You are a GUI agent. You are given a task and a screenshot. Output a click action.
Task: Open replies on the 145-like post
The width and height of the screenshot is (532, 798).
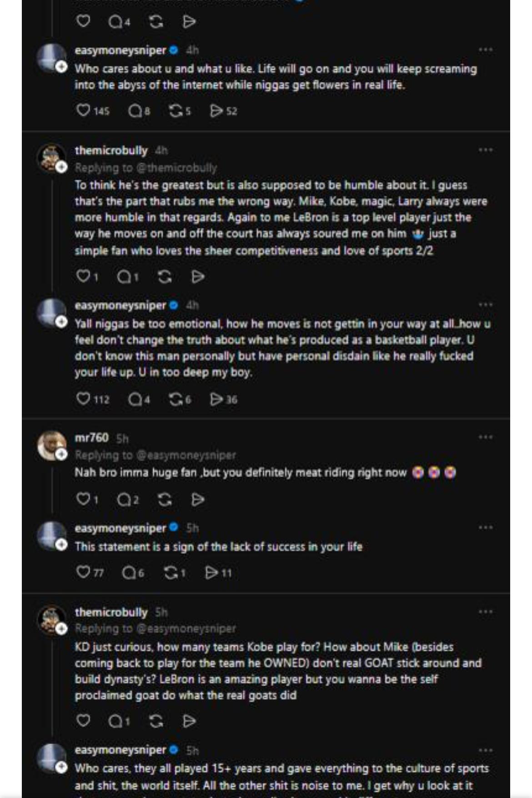point(136,110)
